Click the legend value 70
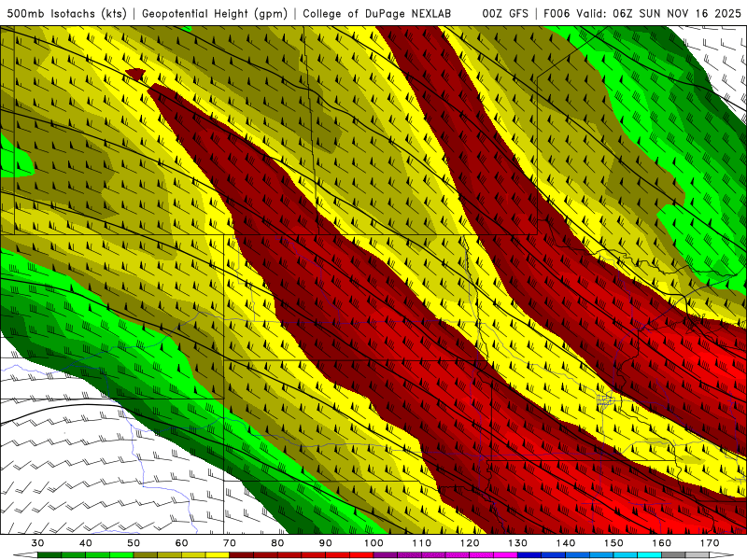The width and height of the screenshot is (747, 560). (x=230, y=543)
